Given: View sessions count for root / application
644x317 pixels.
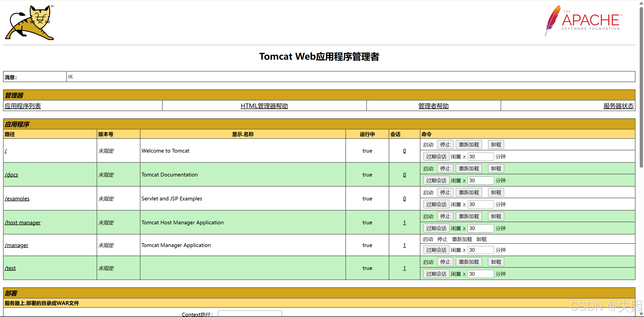Looking at the screenshot, I should 404,151.
